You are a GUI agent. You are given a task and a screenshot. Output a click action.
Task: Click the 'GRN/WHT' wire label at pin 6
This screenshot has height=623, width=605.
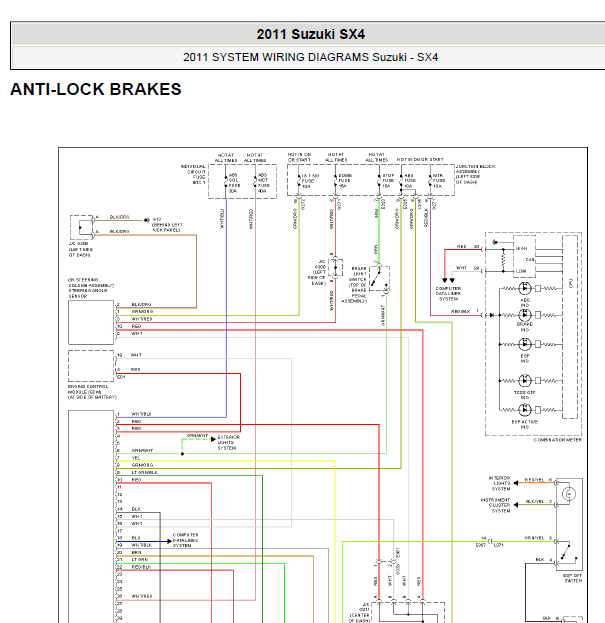click(142, 451)
